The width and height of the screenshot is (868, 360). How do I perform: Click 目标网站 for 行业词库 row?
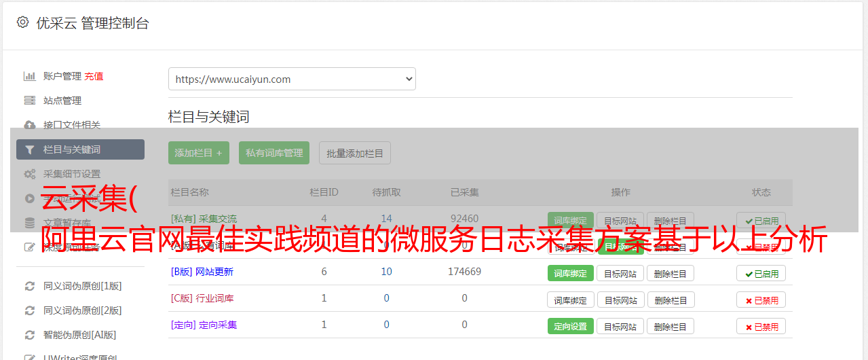coord(620,300)
